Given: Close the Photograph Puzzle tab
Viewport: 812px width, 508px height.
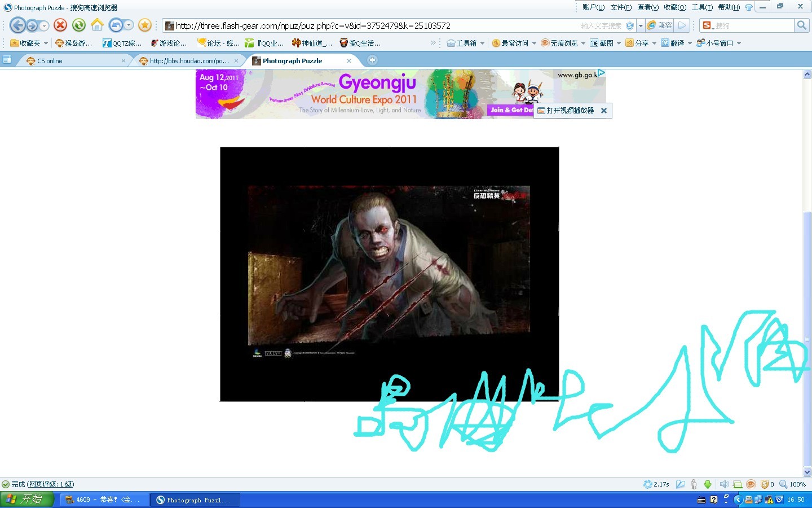Looking at the screenshot, I should (x=349, y=61).
